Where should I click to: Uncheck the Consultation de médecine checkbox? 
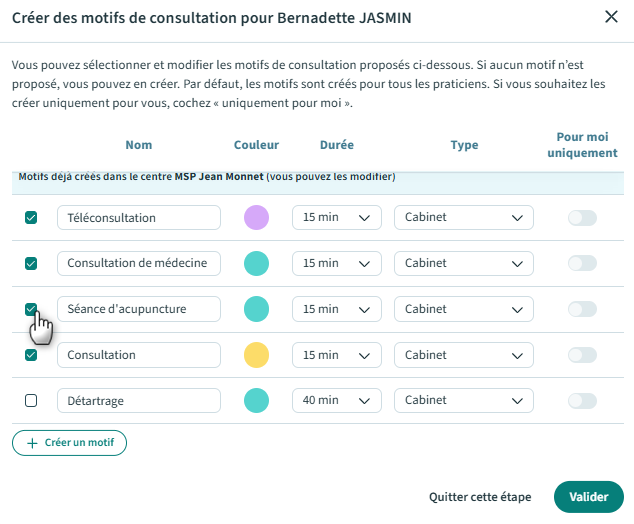click(31, 263)
